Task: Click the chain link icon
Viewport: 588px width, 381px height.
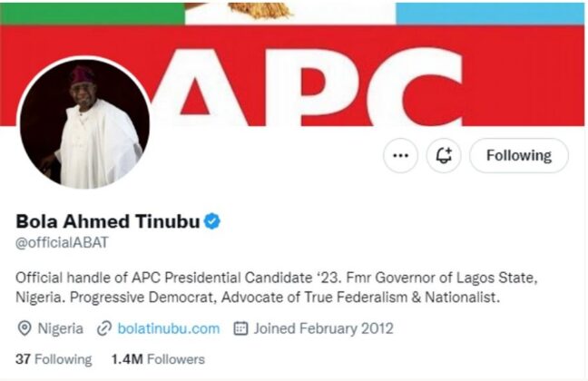Action: point(104,328)
